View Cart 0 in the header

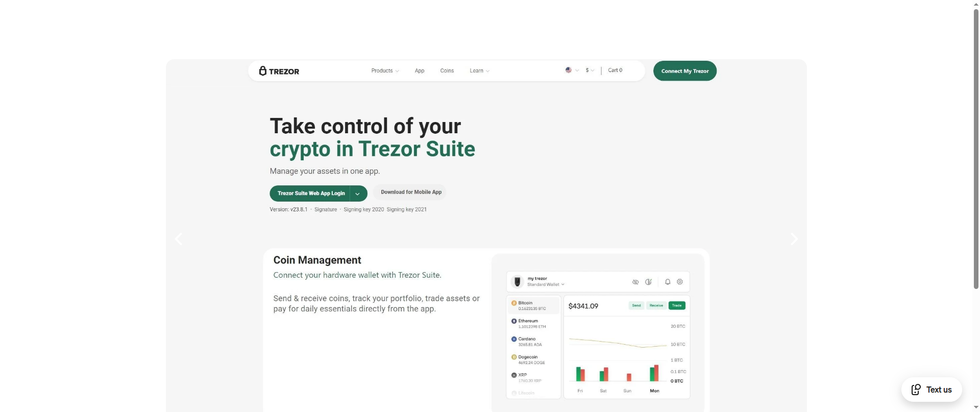[x=615, y=70]
